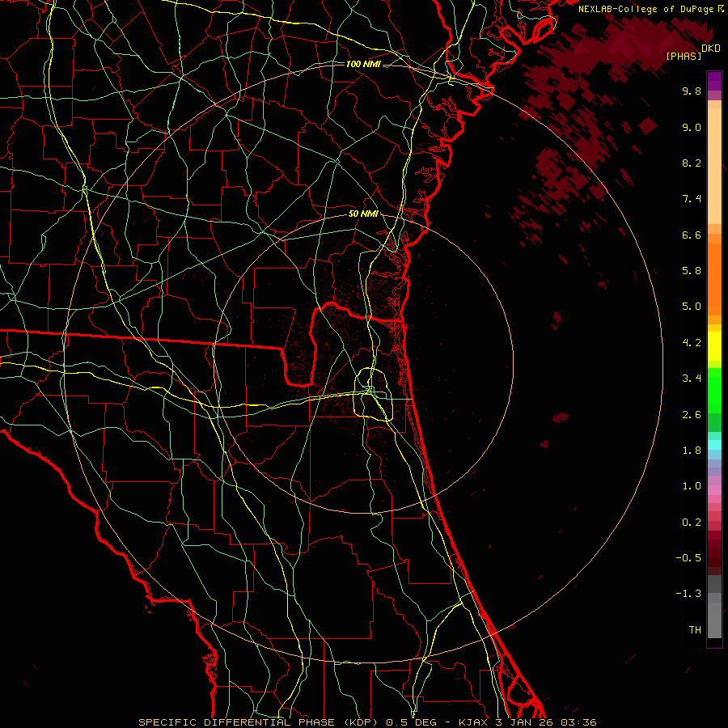Pick the dark orange color bar segment
Viewport: 728px width, 728px height.
714,279
